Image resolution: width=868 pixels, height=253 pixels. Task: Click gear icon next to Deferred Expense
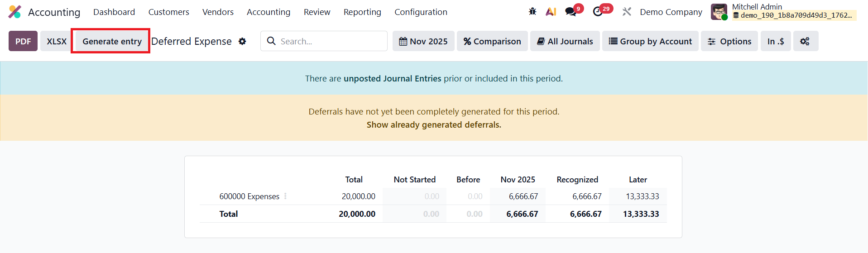(x=242, y=41)
